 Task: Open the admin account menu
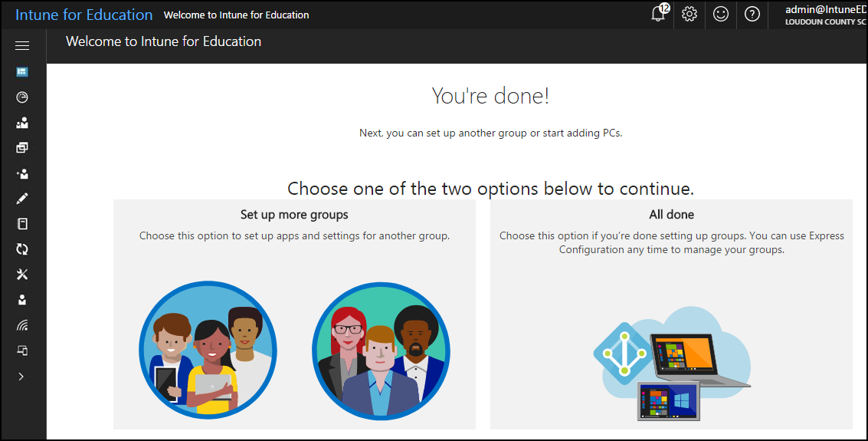[825, 15]
